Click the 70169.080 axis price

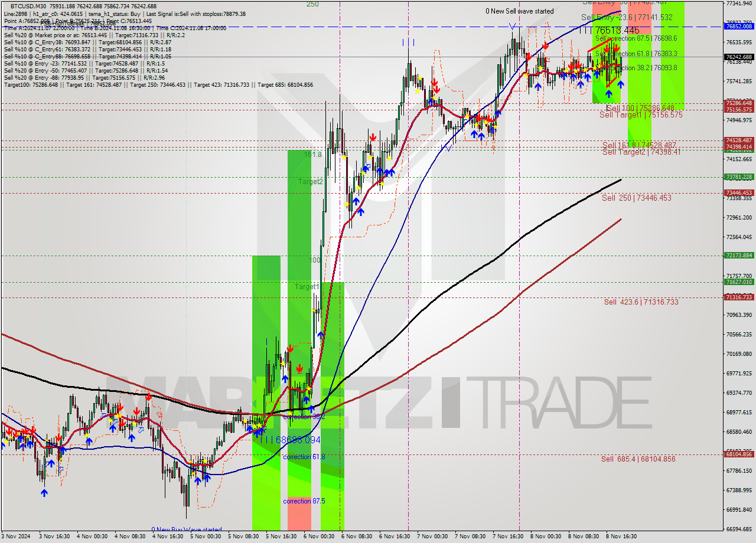tap(739, 354)
